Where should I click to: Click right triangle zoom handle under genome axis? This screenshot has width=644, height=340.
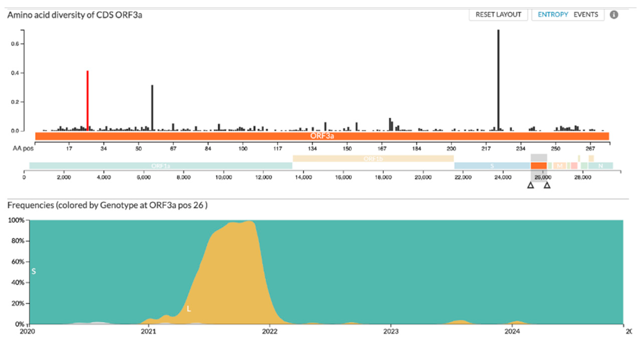click(x=547, y=185)
